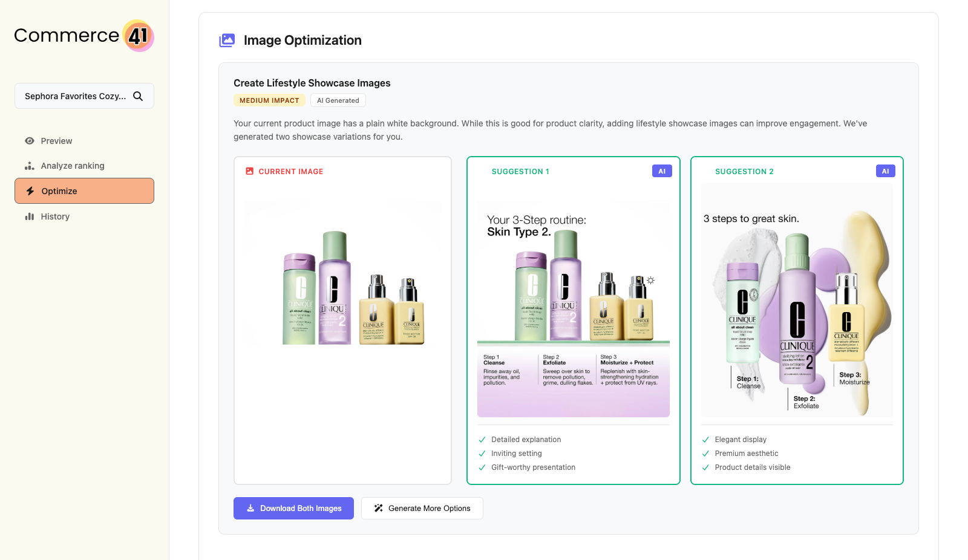
Task: Click the Sephora Favorites Cozy search field
Action: 76,96
